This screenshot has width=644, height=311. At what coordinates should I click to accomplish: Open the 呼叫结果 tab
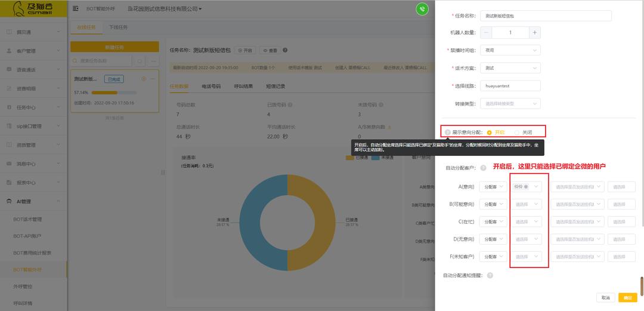(243, 87)
